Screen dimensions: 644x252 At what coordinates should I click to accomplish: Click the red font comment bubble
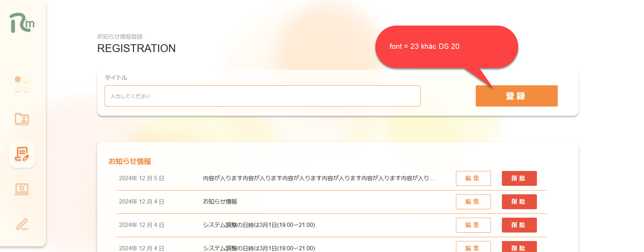(446, 47)
